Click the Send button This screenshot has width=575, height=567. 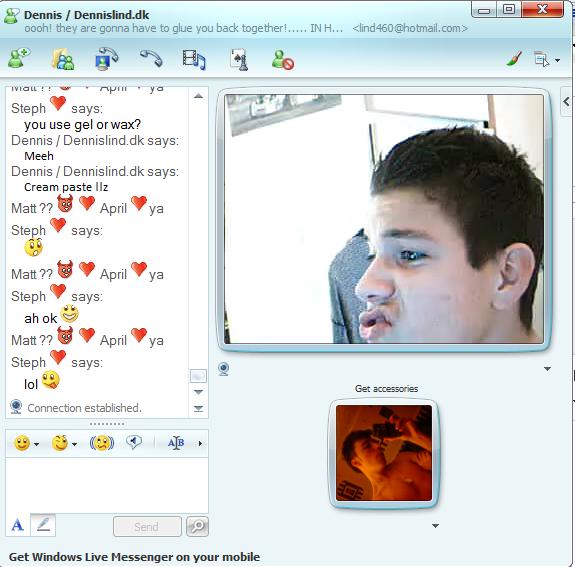[147, 526]
